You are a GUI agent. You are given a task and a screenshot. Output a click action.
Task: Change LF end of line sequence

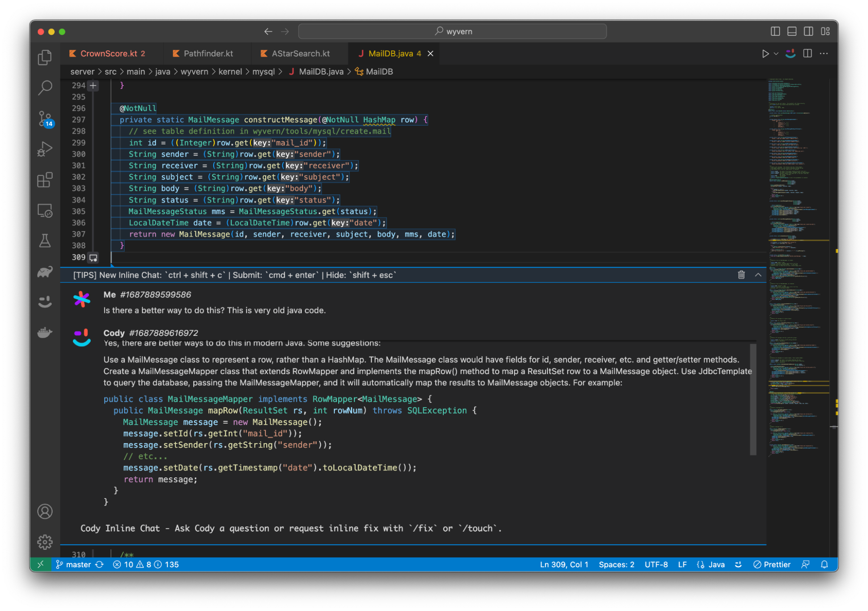pyautogui.click(x=682, y=564)
